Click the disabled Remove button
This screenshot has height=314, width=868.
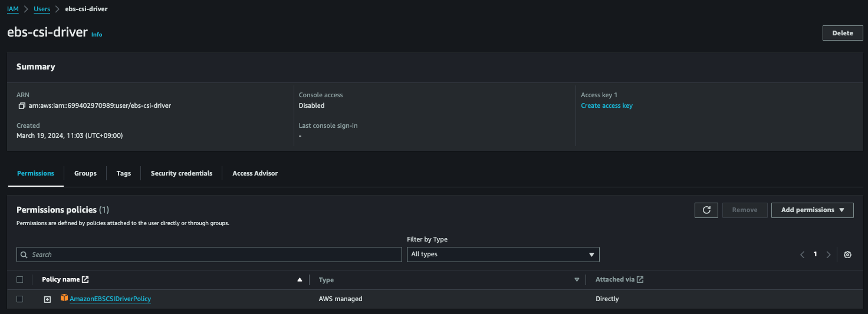pos(745,210)
